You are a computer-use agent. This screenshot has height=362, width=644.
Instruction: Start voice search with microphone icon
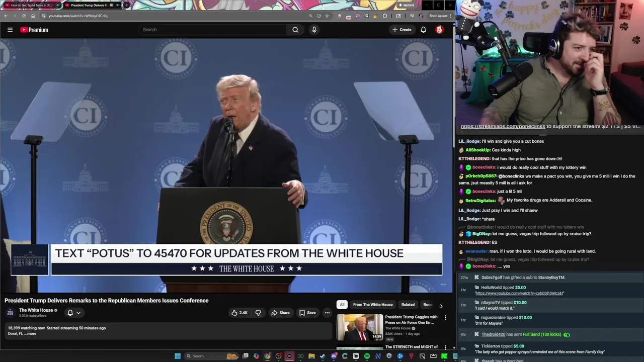click(314, 30)
